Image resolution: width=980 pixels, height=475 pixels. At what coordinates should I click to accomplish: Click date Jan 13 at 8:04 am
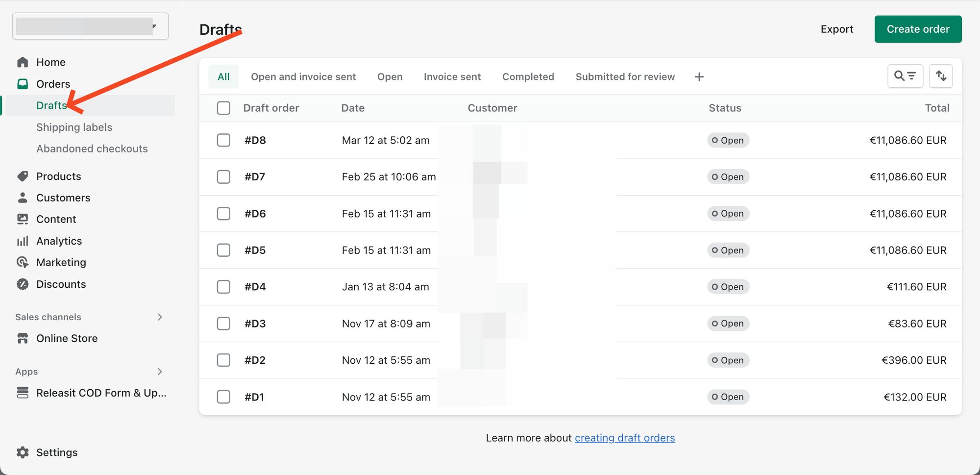[386, 287]
